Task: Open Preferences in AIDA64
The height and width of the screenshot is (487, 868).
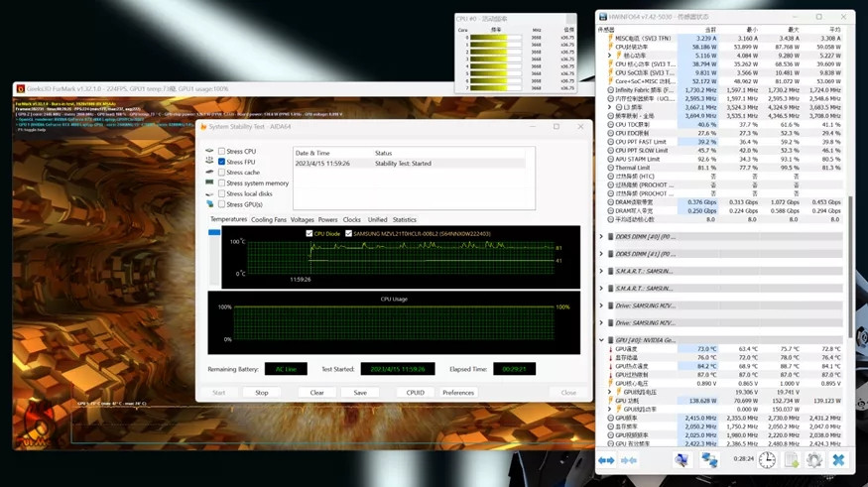Action: 458,393
